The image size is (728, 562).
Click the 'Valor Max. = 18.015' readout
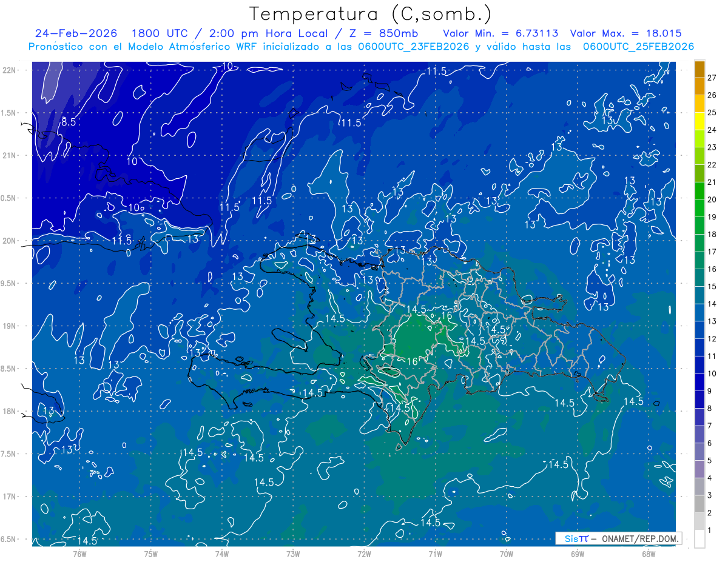click(x=625, y=33)
